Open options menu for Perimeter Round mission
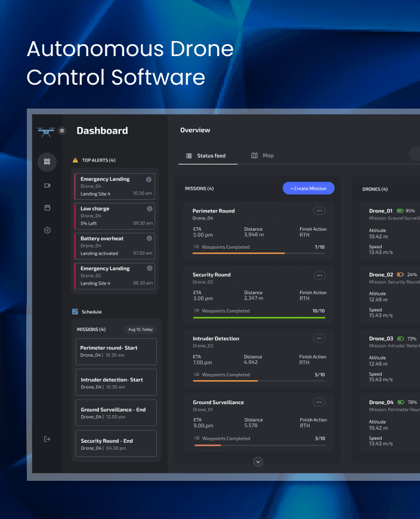Screen dimensions: 420x519 [319, 211]
